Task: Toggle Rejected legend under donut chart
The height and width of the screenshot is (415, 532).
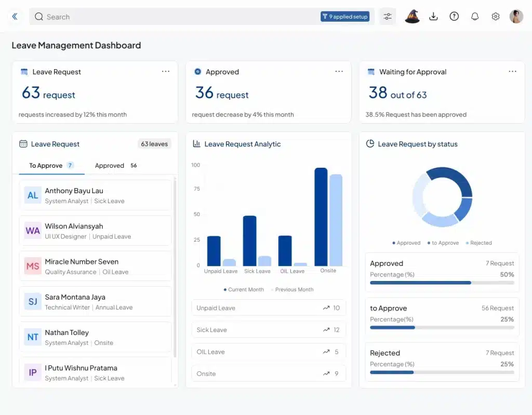Action: (478, 243)
